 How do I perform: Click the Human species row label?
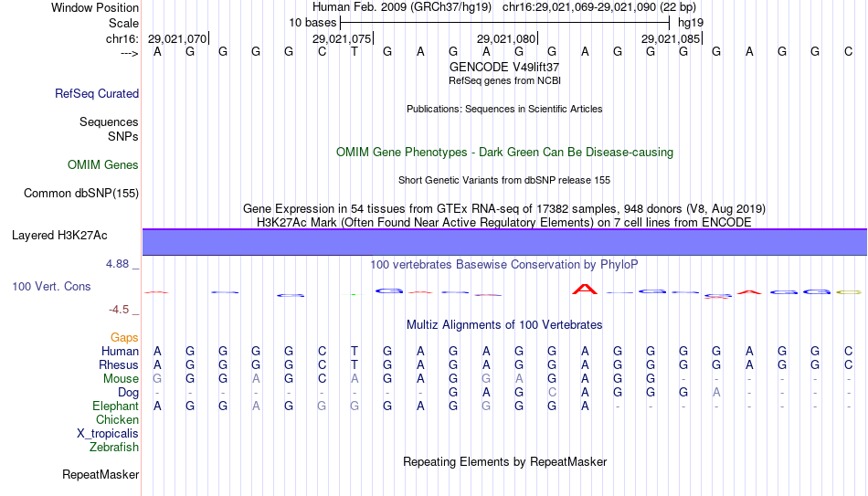pyautogui.click(x=120, y=352)
